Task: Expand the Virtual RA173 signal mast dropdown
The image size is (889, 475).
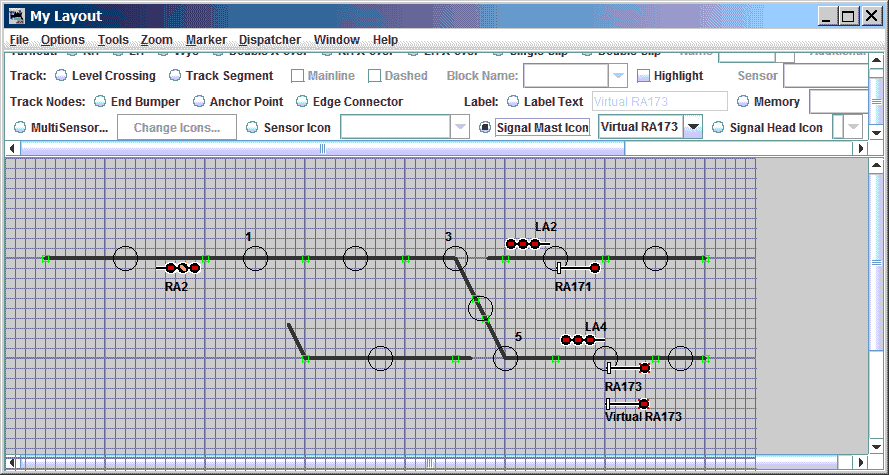Action: [692, 128]
